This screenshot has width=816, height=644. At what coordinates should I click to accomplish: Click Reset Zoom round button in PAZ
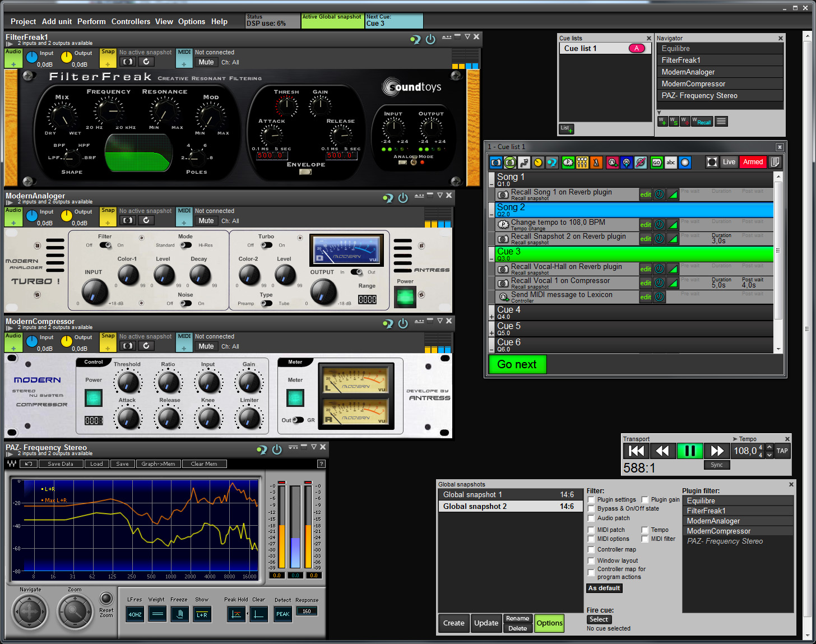coord(106,598)
